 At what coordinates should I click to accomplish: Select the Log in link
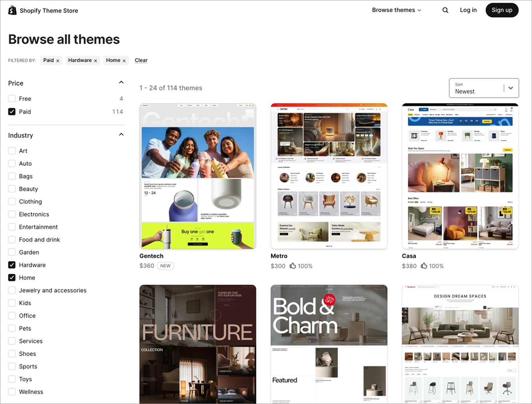coord(468,10)
